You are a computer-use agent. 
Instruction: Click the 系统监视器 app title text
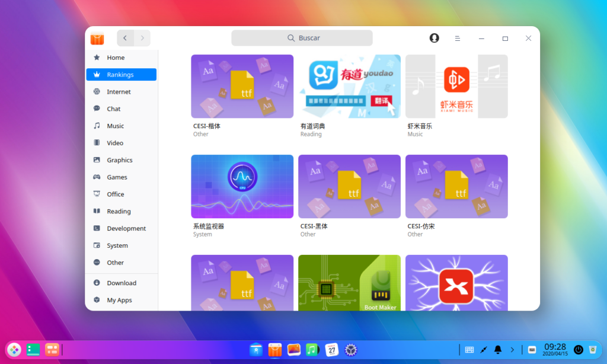pyautogui.click(x=208, y=226)
